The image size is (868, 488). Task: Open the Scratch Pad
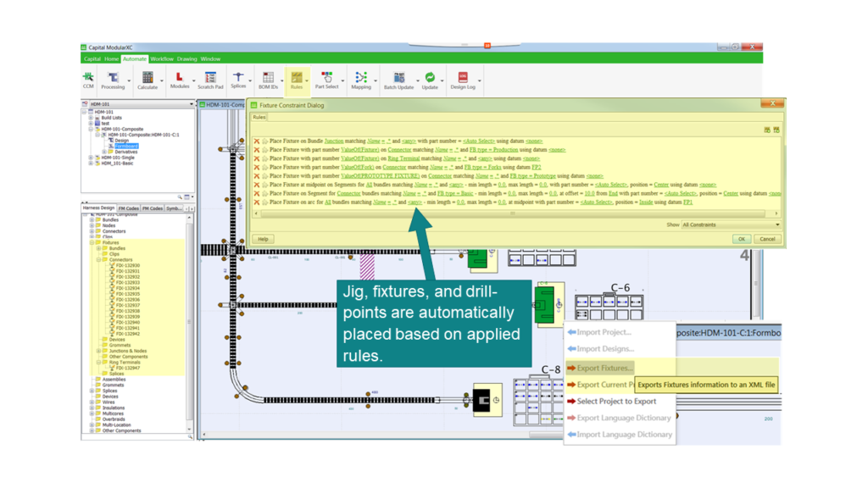pos(210,80)
